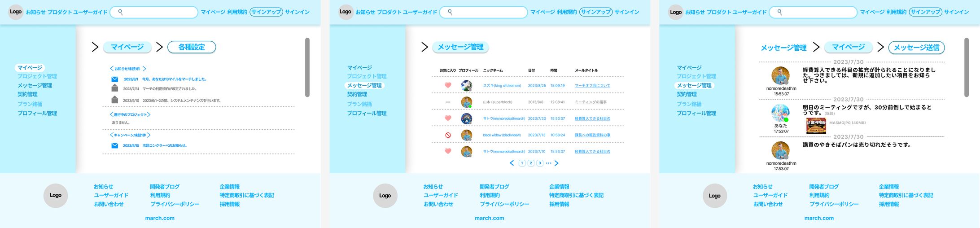This screenshot has width=980, height=228.
Task: Select プロフィール管理 in the right panel sidebar
Action: (x=696, y=113)
